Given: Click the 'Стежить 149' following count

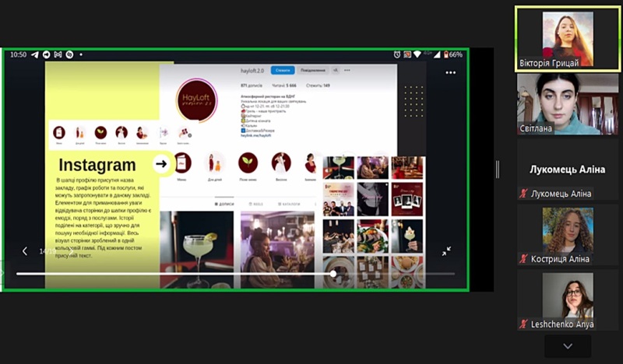Looking at the screenshot, I should pos(318,86).
